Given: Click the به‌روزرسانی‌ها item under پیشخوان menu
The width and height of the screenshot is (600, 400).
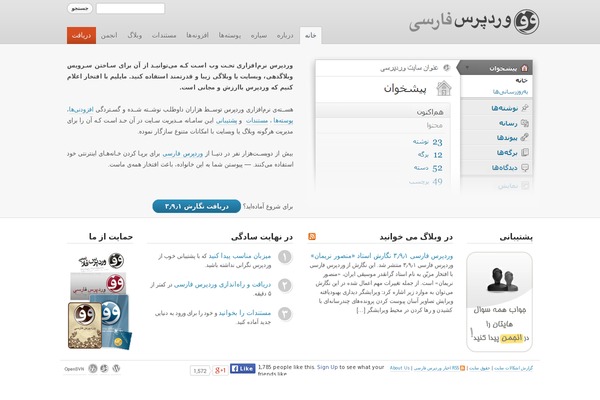Looking at the screenshot, I should [x=510, y=91].
